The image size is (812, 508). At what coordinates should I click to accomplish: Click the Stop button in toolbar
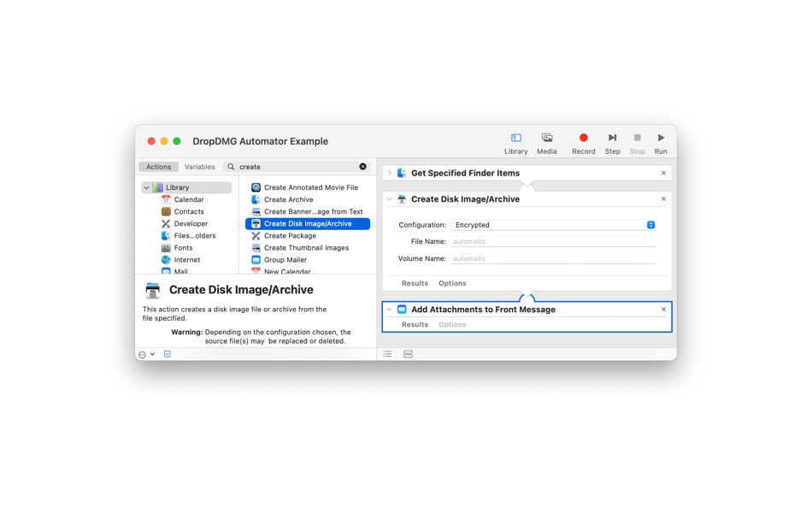coord(637,144)
